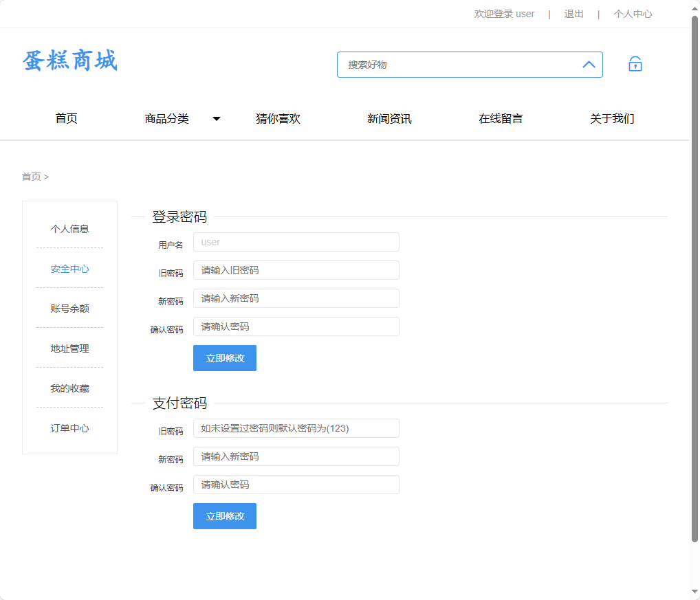The image size is (700, 600).
Task: Open 个人中心 from the top bar
Action: (x=633, y=13)
